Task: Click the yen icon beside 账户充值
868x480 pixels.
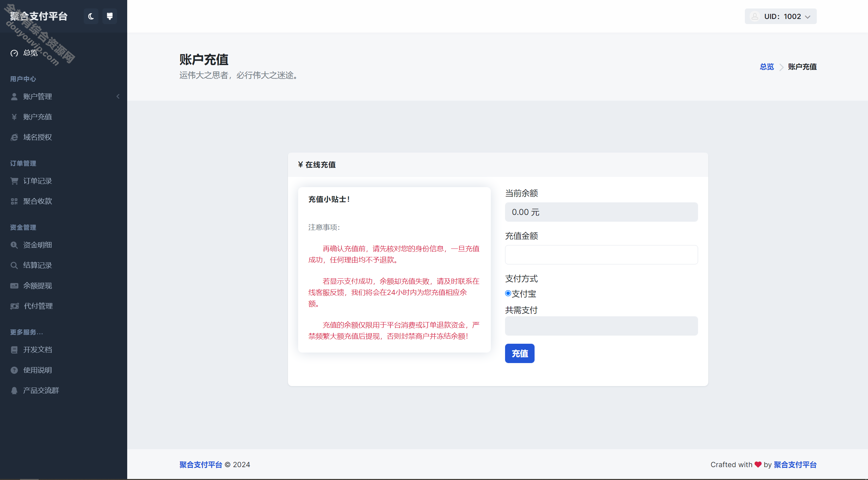Action: [14, 117]
